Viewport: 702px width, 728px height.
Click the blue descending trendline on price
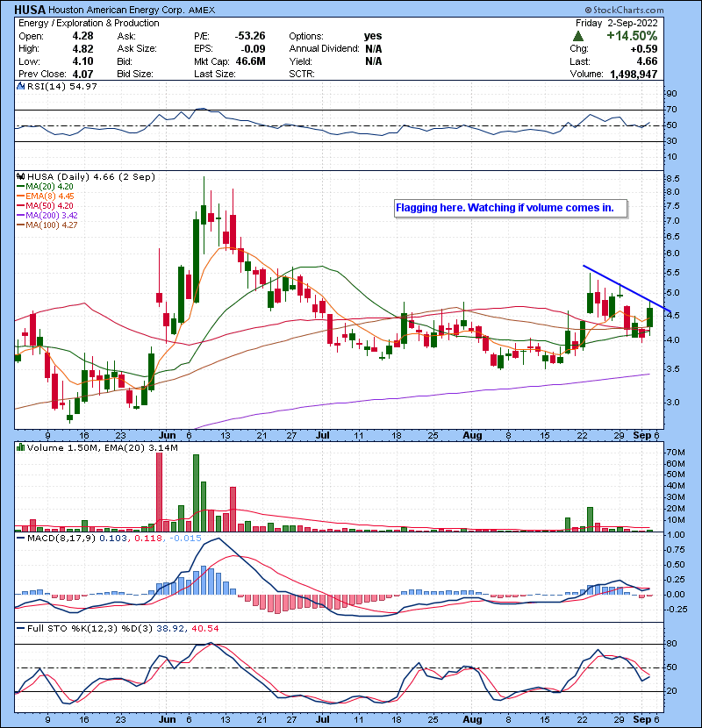pyautogui.click(x=627, y=289)
